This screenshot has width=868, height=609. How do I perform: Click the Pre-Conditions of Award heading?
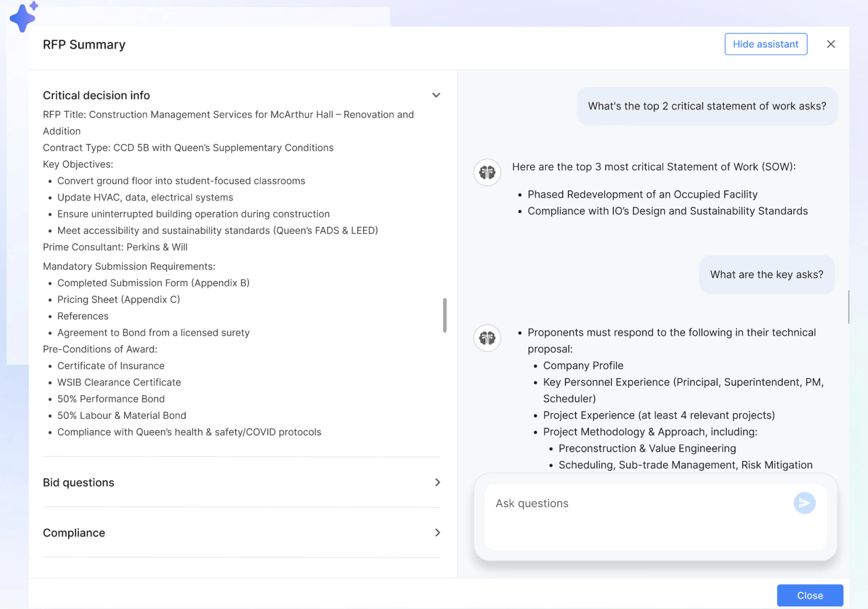(100, 349)
